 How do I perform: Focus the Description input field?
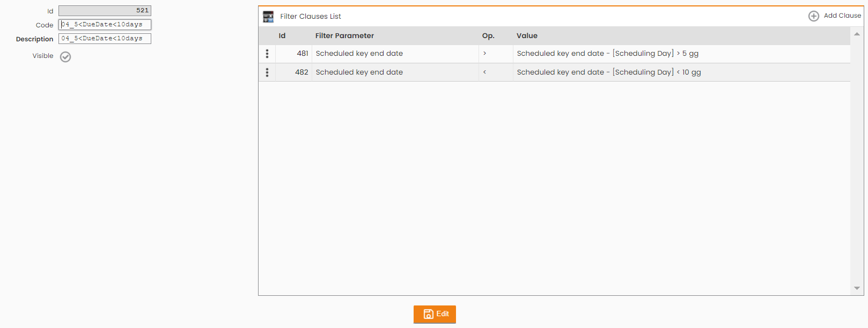(105, 39)
